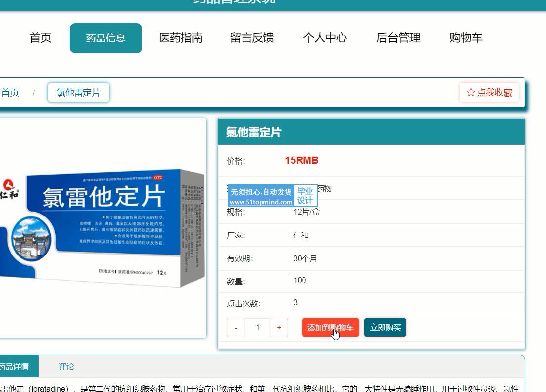Click the loratadine description paragraph
The image size is (546, 392).
(x=260, y=388)
